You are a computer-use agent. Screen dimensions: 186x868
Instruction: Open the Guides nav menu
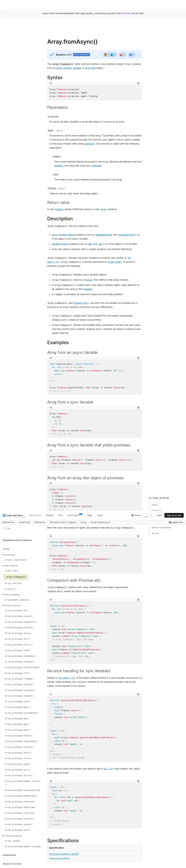click(x=50, y=515)
